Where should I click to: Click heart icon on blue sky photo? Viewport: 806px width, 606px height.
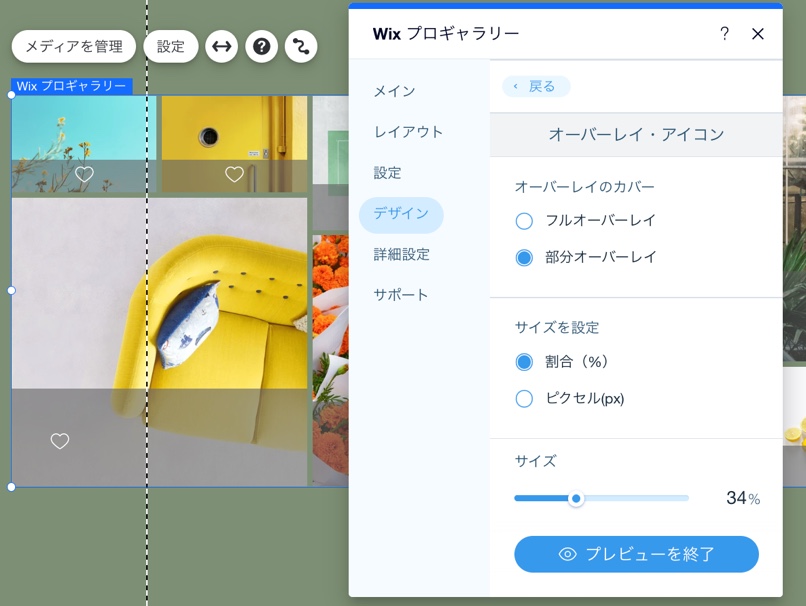pos(85,175)
